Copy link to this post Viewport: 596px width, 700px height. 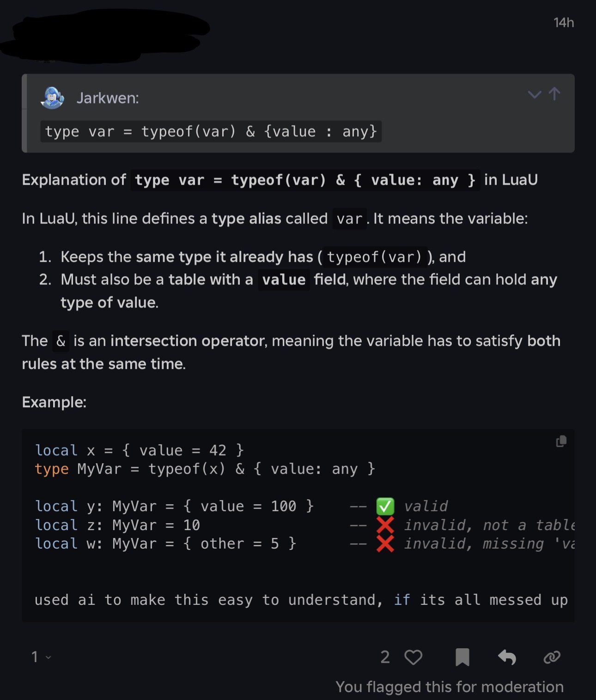[552, 657]
